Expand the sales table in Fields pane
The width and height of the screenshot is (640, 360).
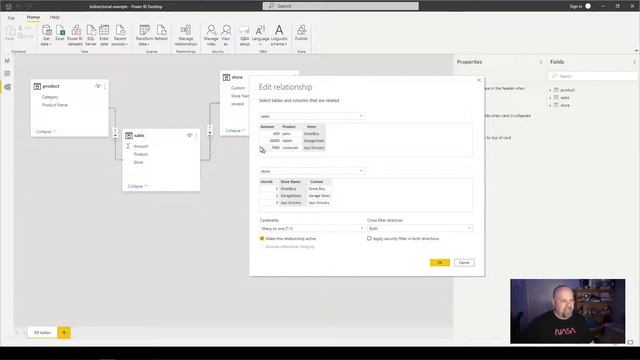point(550,98)
